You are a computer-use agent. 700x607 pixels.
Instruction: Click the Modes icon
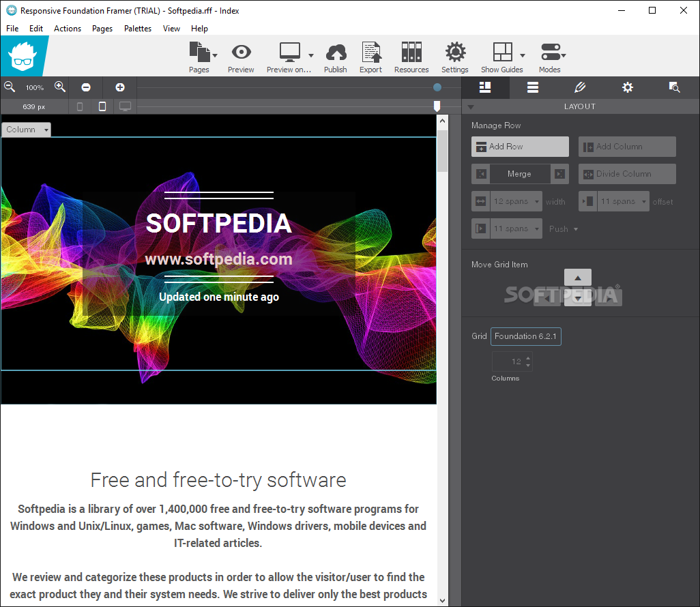click(x=551, y=53)
